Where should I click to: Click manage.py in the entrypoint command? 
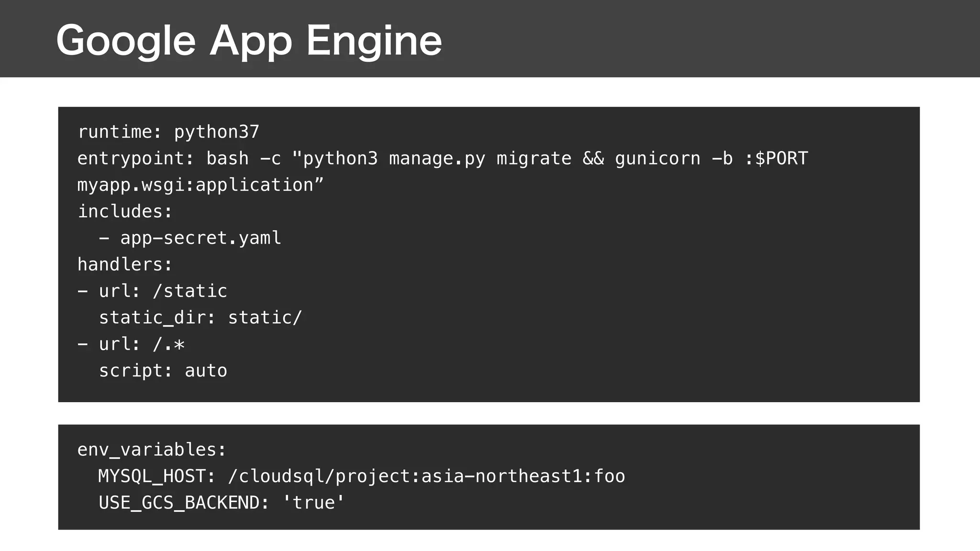(x=437, y=159)
